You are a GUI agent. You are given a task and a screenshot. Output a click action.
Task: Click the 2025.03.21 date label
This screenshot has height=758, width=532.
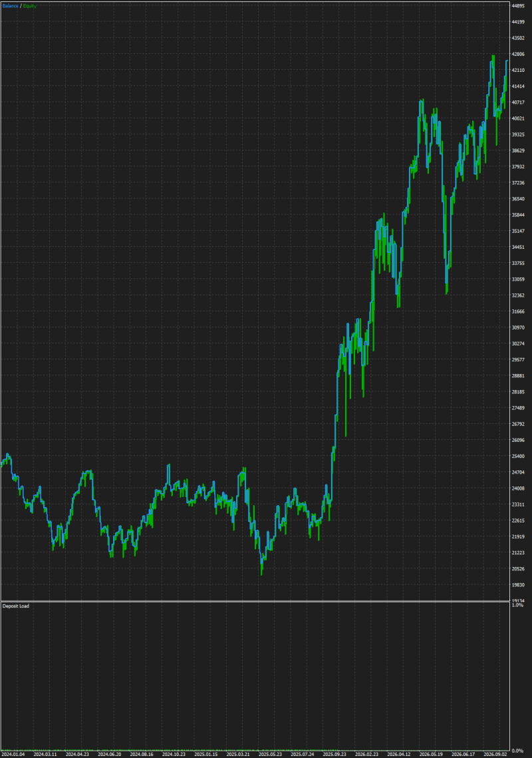238,754
